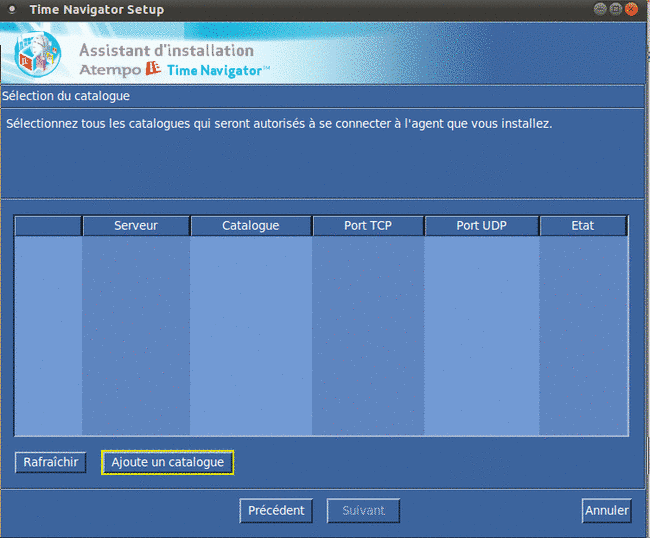Minimize the Time Navigator Setup window
Viewport: 650px width, 538px height.
click(600, 9)
